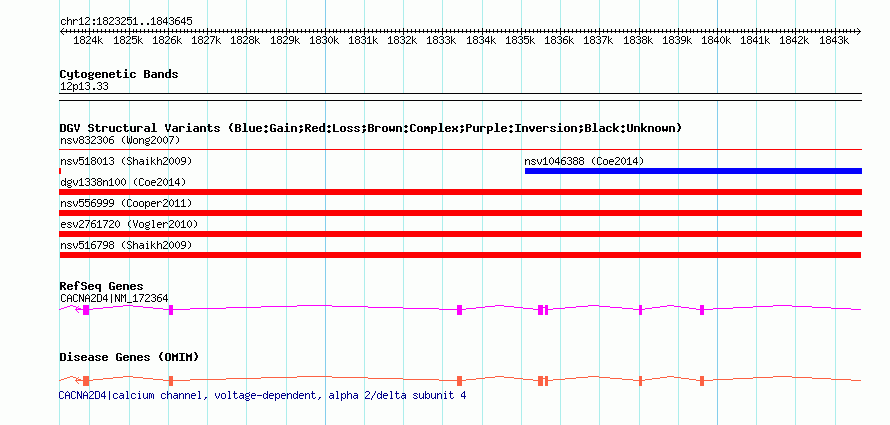Click the left arrow of the ruler
The width and height of the screenshot is (890, 425).
pyautogui.click(x=62, y=31)
